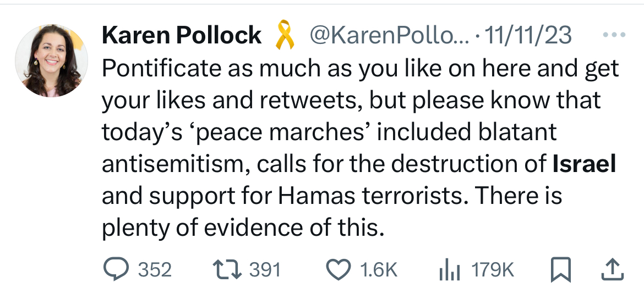The width and height of the screenshot is (644, 299).
Task: Click the Karen Pollock display name
Action: click(182, 35)
